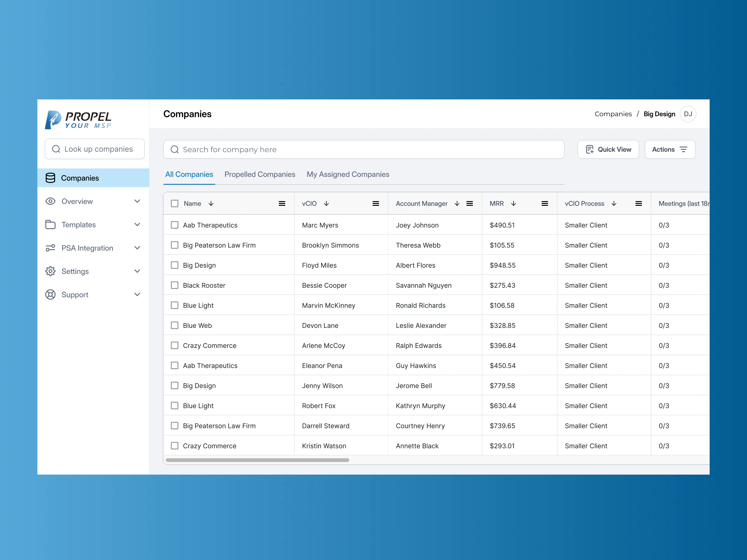Open My Assigned Companies tab
Screen dimensions: 747x560
tap(348, 175)
